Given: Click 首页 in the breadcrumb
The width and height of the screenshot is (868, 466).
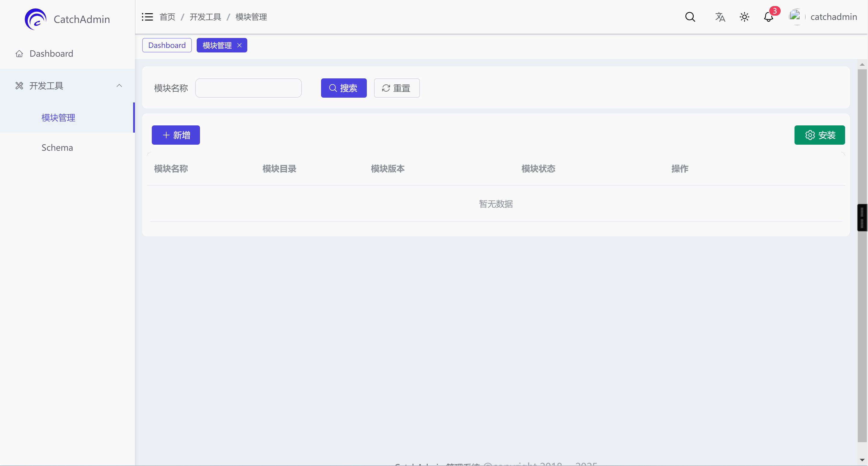Looking at the screenshot, I should coord(167,17).
